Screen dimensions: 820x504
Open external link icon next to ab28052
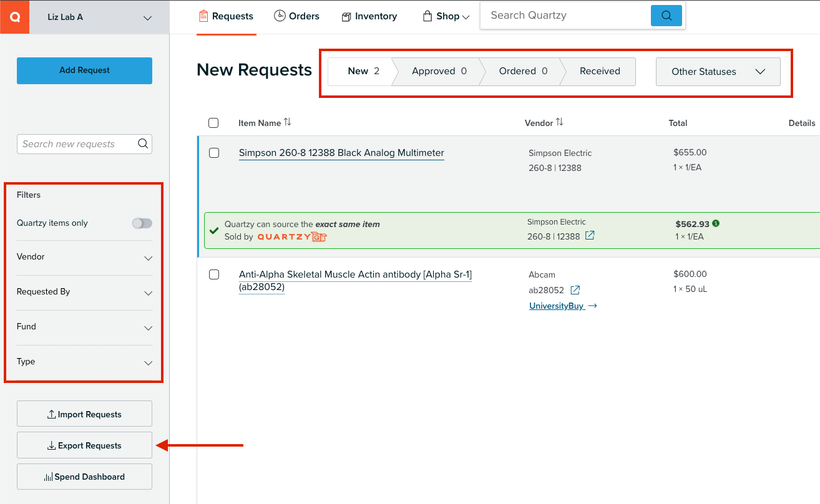[x=575, y=290]
